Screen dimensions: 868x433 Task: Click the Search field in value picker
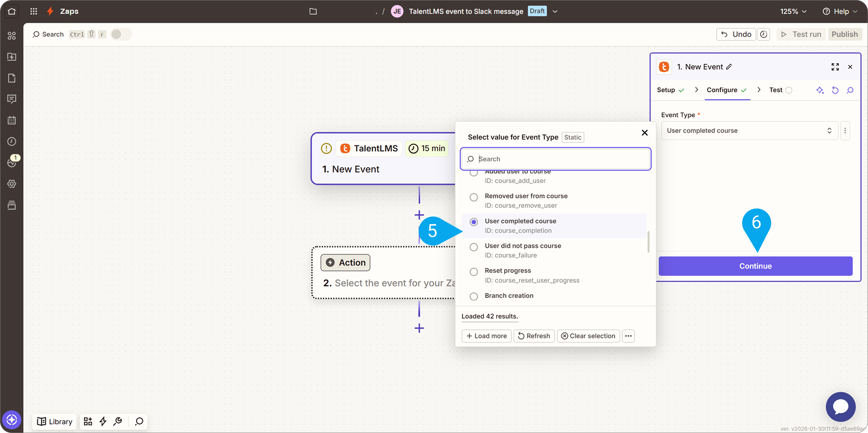pos(562,159)
